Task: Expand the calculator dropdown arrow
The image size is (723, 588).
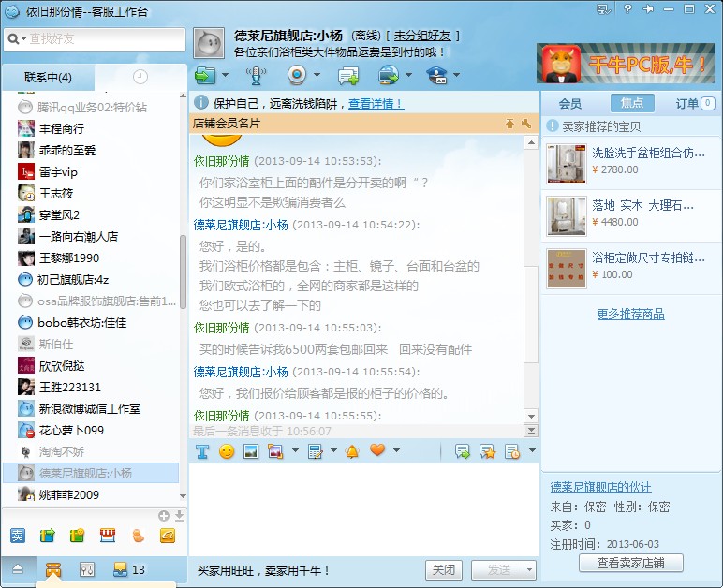Action: pos(333,450)
